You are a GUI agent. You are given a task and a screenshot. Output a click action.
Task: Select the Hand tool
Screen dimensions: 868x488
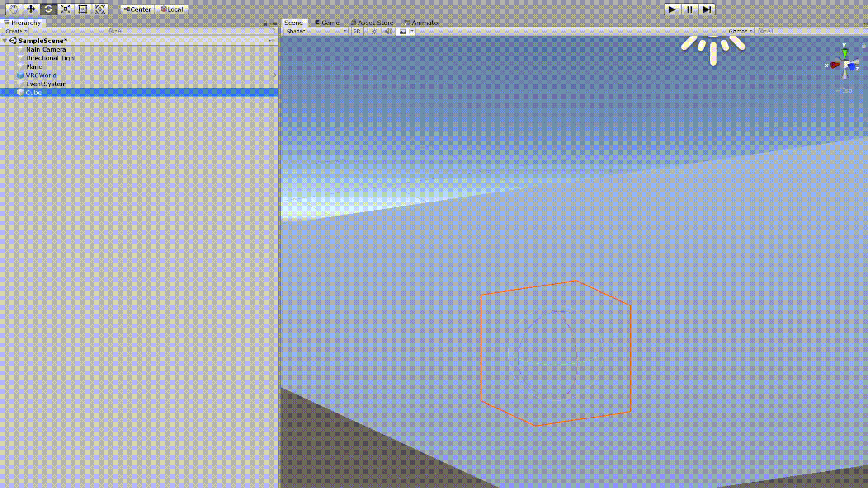(x=14, y=9)
